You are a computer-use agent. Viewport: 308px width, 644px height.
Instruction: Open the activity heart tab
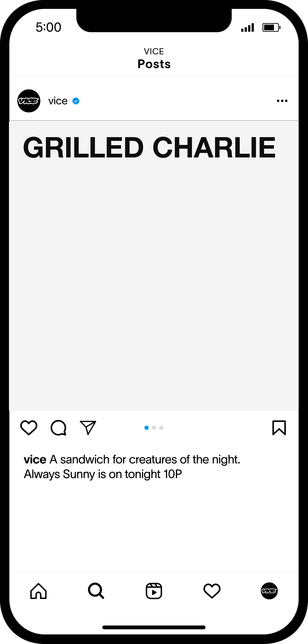[212, 591]
